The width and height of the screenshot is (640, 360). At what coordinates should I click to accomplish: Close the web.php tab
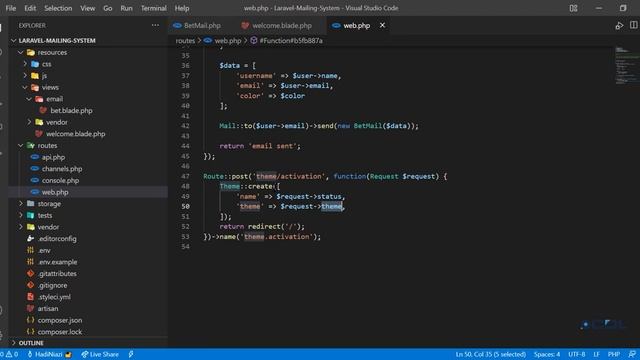click(x=382, y=25)
